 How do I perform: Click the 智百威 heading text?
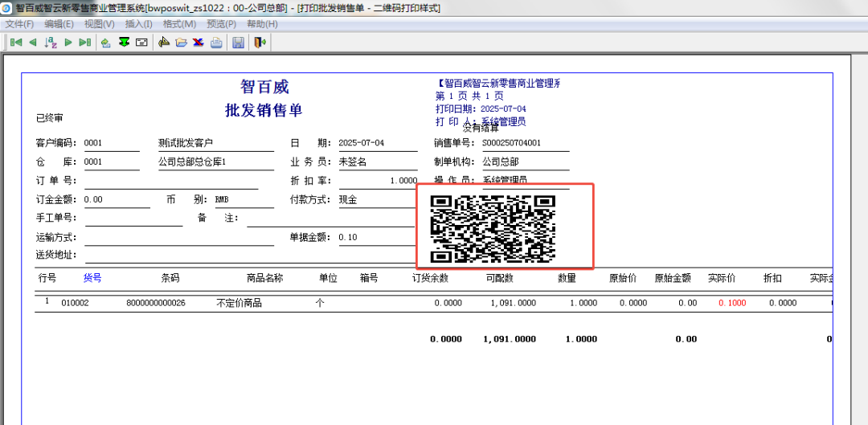[264, 87]
